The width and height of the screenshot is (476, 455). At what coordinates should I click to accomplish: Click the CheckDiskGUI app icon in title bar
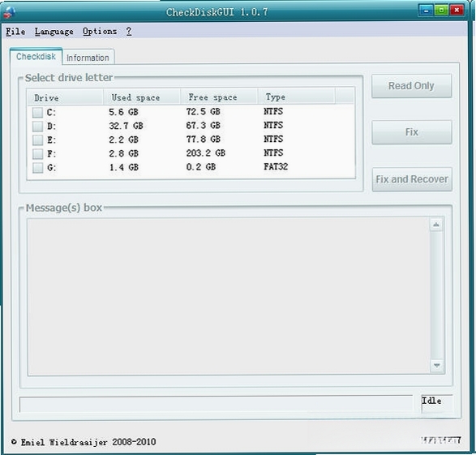coord(10,11)
